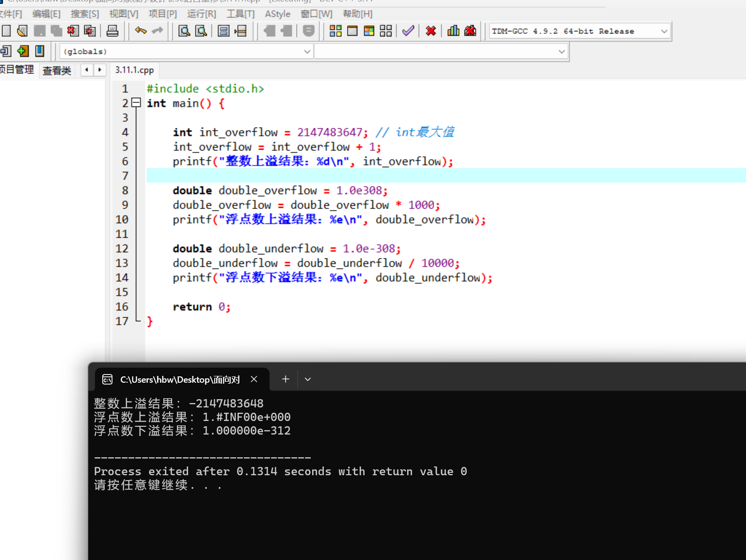Open the 运行[R] menu
This screenshot has height=560, width=746.
202,14
